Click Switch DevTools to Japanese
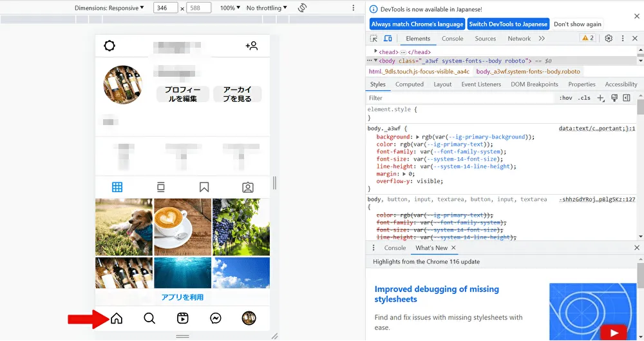The image size is (644, 341). pos(508,24)
